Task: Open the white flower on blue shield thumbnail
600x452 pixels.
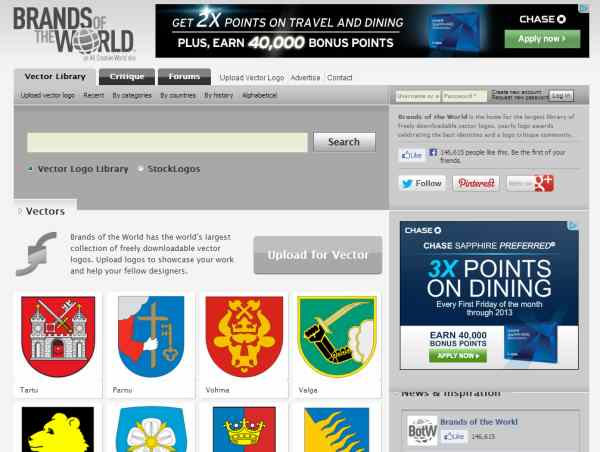Action: click(x=152, y=429)
